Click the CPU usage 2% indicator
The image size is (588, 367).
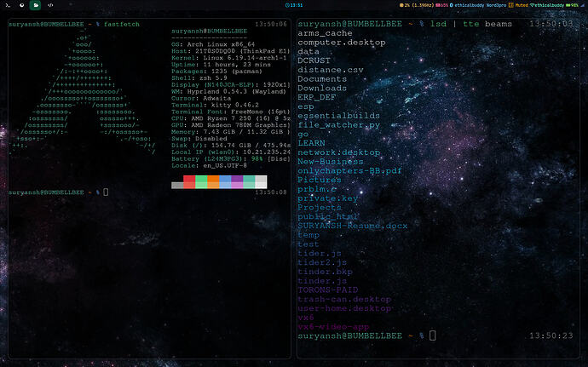click(416, 5)
